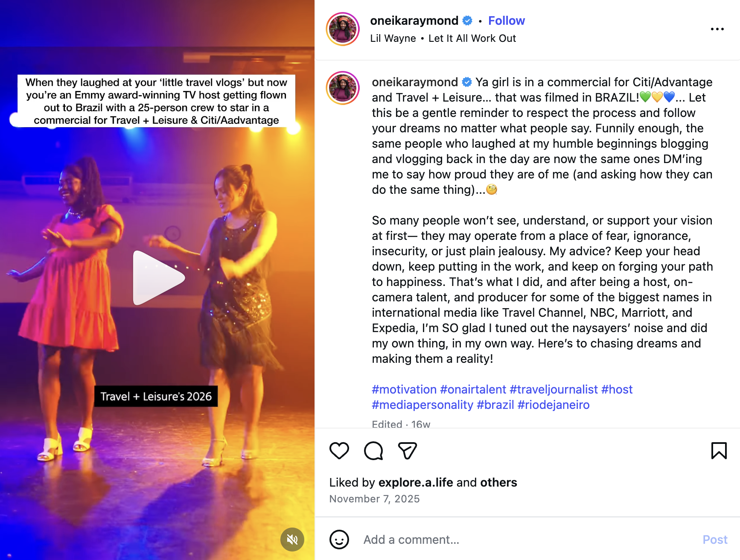Open the #brazil hashtag
The width and height of the screenshot is (740, 560).
point(495,405)
